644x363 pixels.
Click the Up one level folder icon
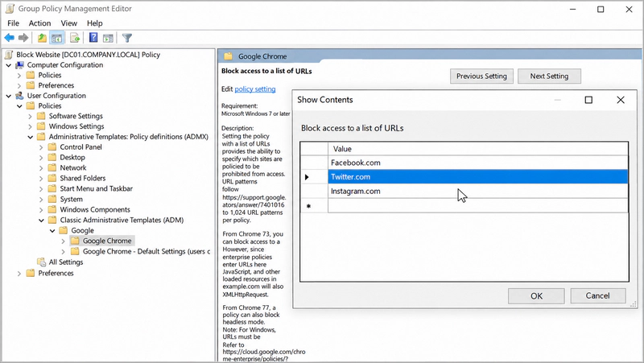[42, 38]
